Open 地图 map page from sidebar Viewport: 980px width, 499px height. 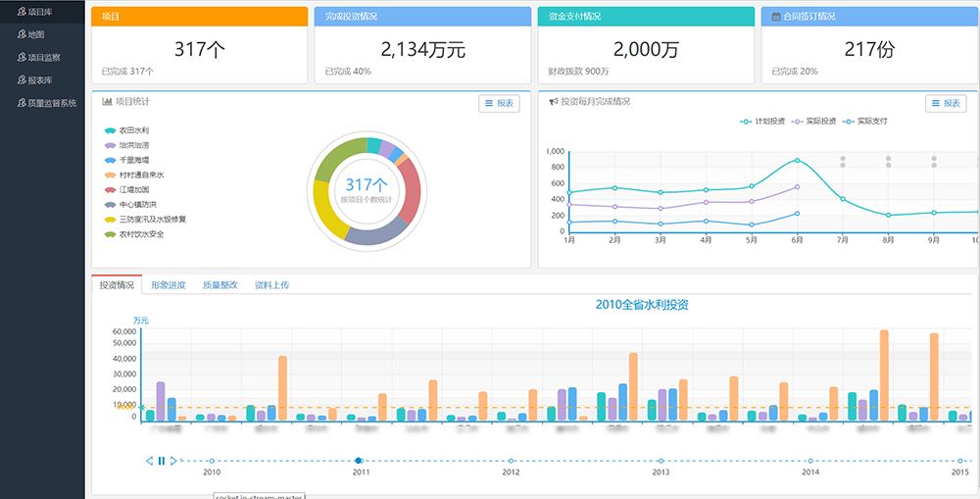36,34
